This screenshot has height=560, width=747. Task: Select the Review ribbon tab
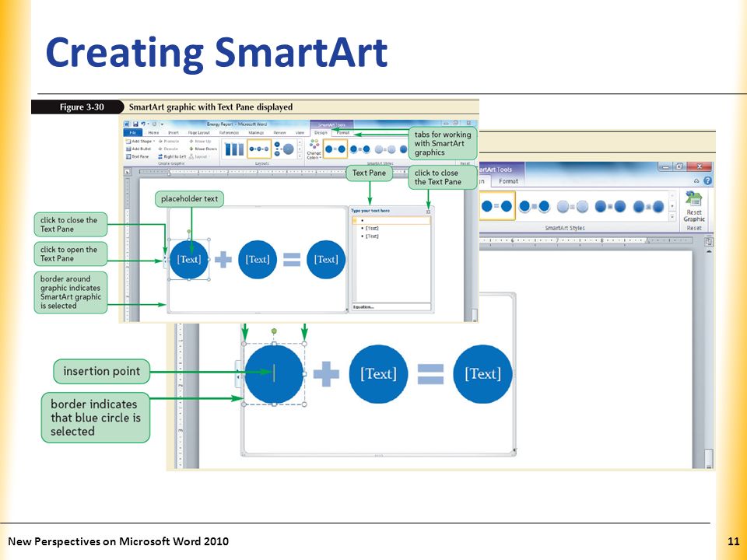(x=279, y=133)
